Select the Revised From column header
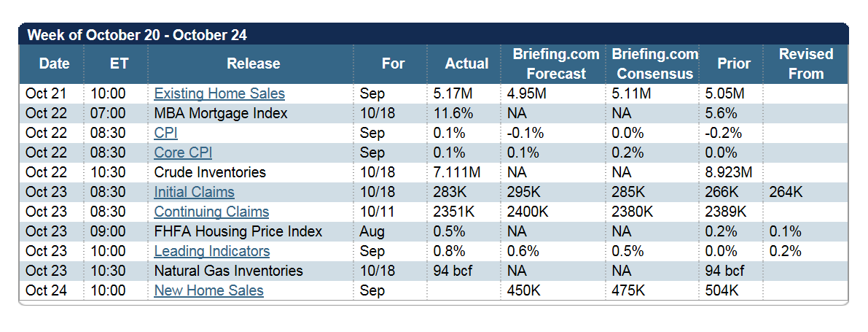This screenshot has width=868, height=332. (x=805, y=63)
